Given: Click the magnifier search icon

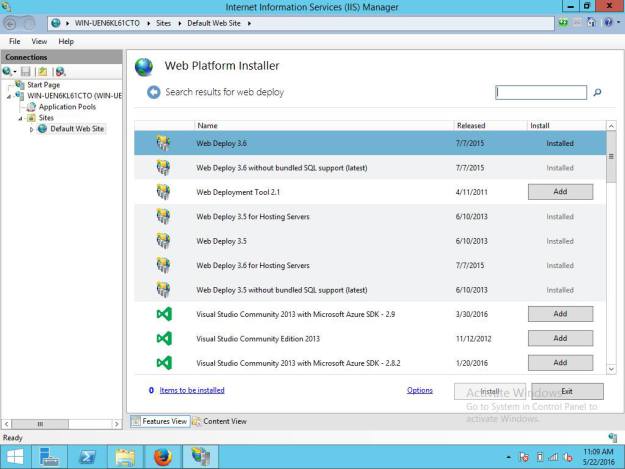Looking at the screenshot, I should coord(597,92).
